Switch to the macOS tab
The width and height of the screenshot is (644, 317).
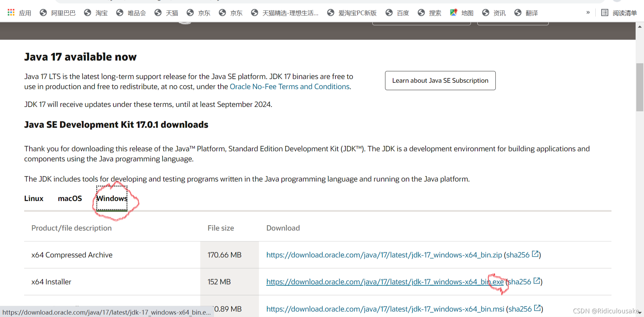70,198
